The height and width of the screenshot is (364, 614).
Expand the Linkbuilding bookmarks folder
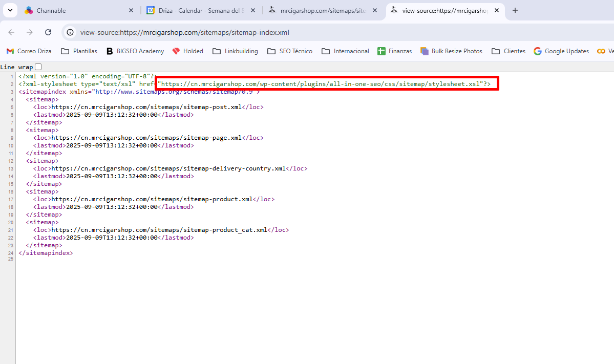coord(235,51)
